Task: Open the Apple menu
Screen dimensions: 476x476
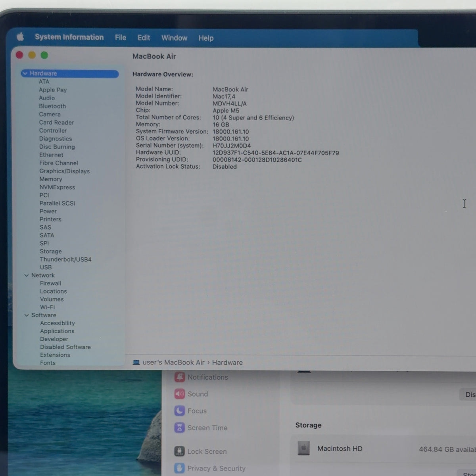Action: tap(20, 37)
